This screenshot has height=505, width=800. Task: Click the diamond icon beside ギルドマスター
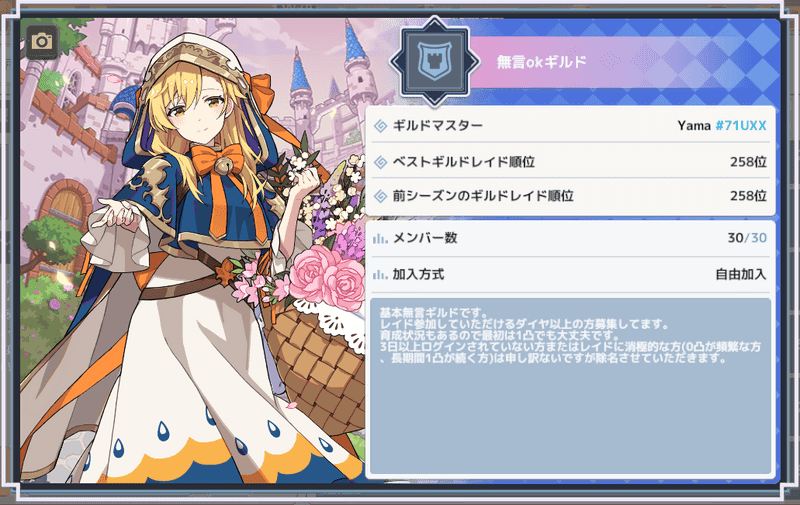pos(381,125)
